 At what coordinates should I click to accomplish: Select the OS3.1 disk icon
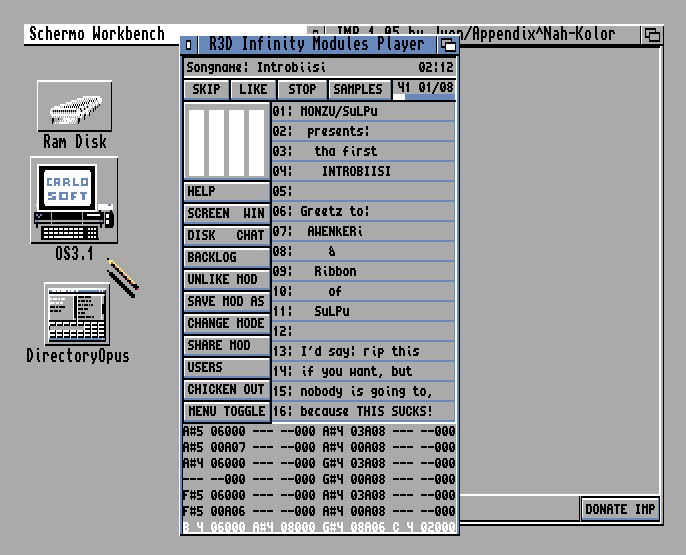[73, 202]
